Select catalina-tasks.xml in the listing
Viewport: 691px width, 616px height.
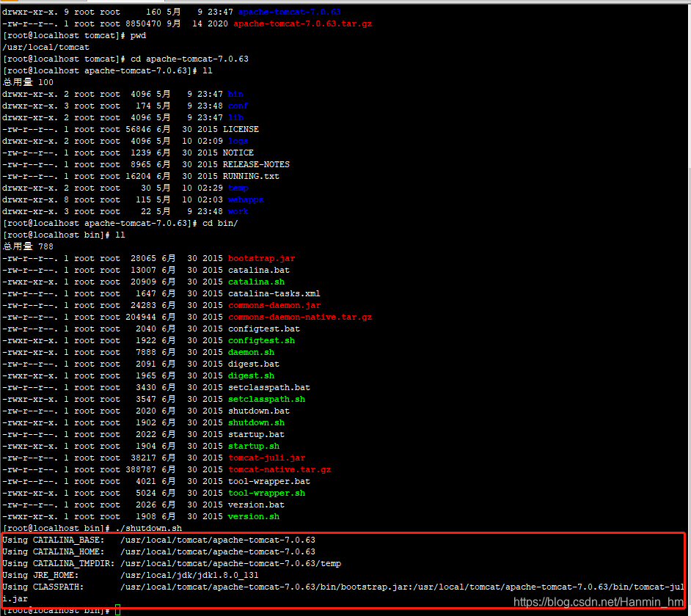274,294
